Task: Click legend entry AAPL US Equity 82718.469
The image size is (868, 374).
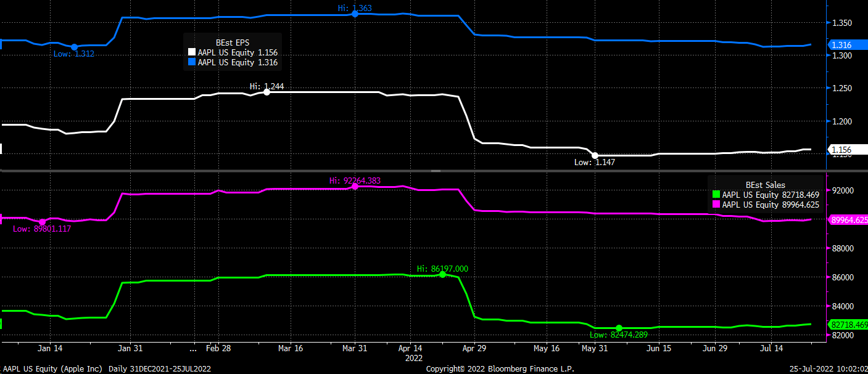Action: click(766, 195)
